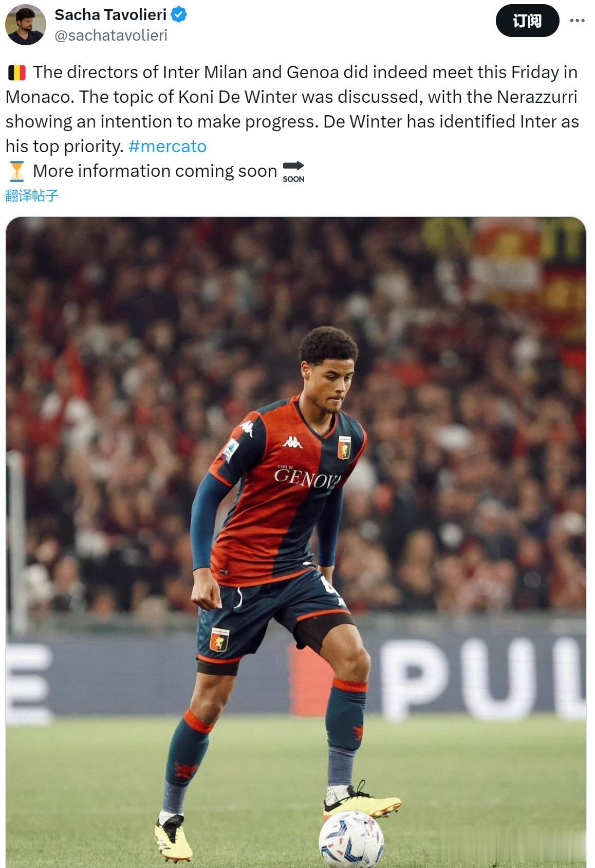Click the Serie A patch on the sleeve
This screenshot has height=868, width=595.
(x=230, y=450)
